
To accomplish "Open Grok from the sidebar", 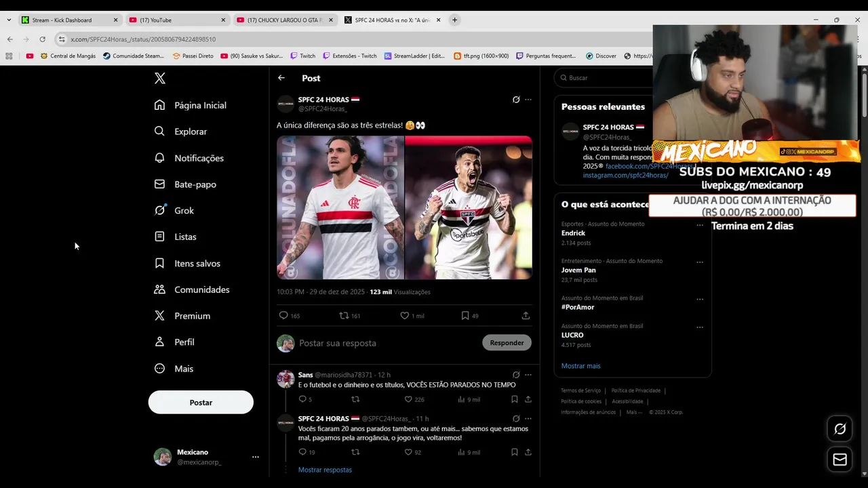I will point(174,211).
